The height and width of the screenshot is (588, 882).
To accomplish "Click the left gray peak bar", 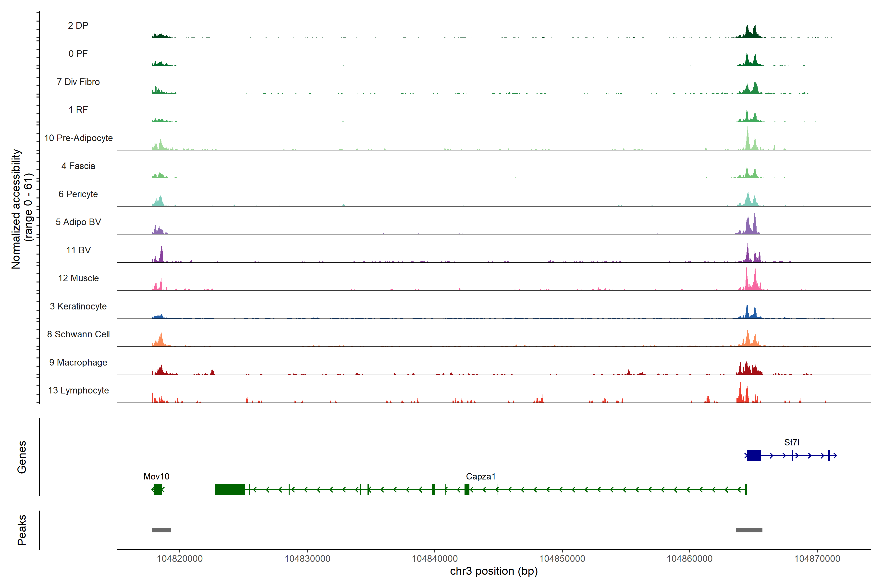I will pos(161,530).
